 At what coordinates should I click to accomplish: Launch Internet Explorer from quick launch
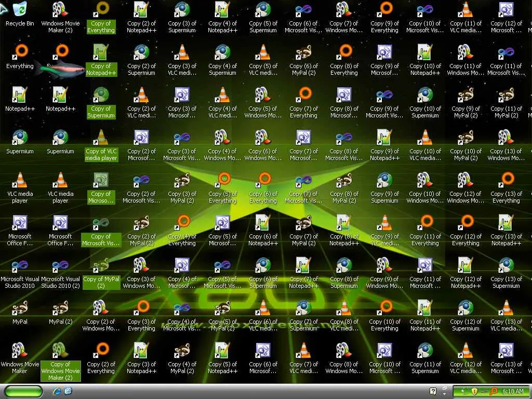57,391
